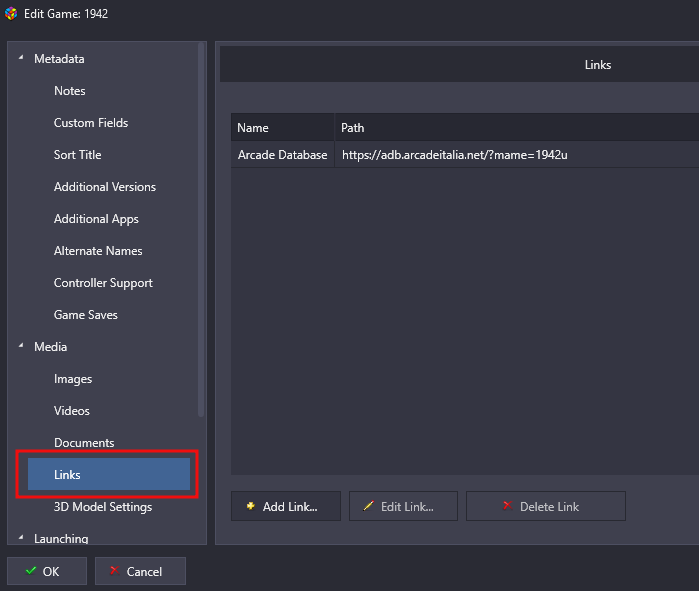This screenshot has height=591, width=699.
Task: Select Additional Versions in sidebar
Action: click(x=105, y=187)
